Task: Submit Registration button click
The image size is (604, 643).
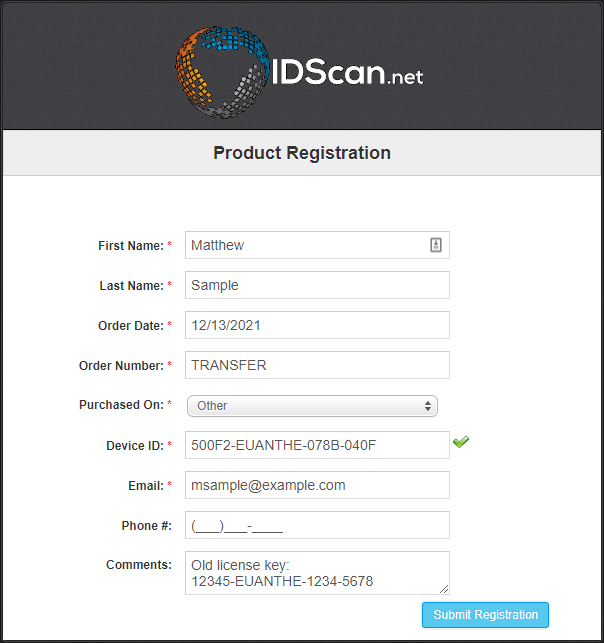Action: pyautogui.click(x=485, y=615)
